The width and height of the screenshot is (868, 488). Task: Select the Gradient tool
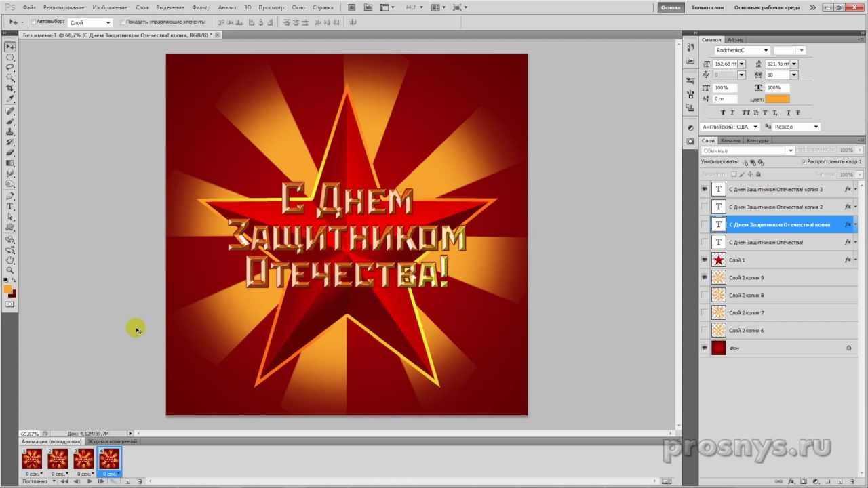point(10,163)
